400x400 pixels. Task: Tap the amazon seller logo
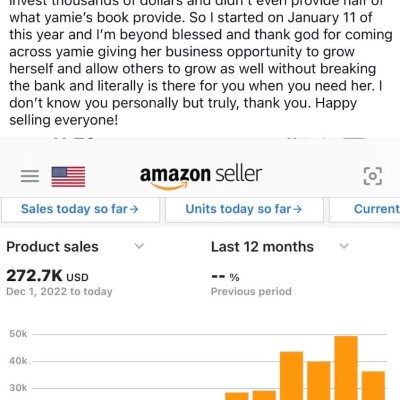click(201, 177)
